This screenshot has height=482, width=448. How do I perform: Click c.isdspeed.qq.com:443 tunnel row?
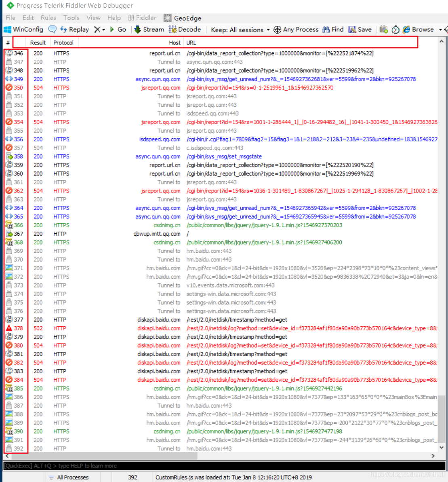(220, 148)
